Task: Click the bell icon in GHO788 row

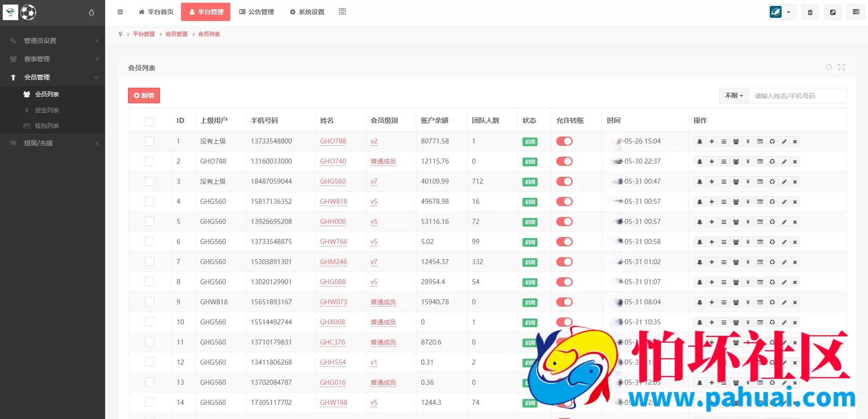Action: [699, 142]
